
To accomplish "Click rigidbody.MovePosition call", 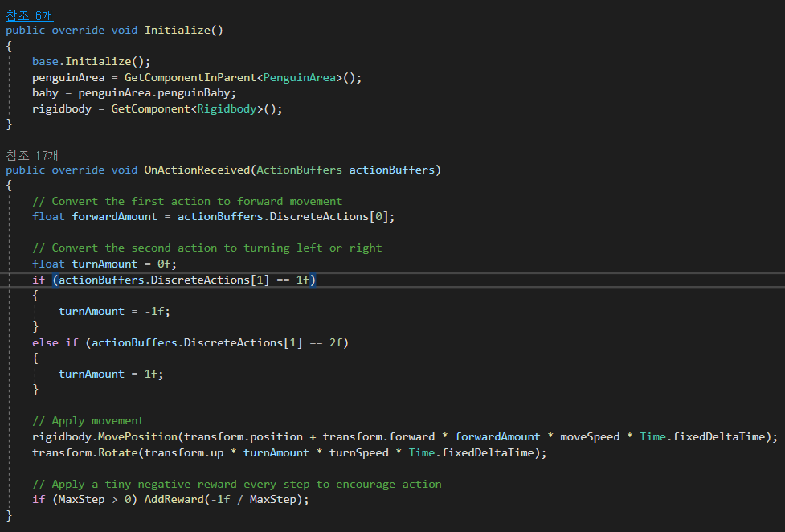I will 104,437.
